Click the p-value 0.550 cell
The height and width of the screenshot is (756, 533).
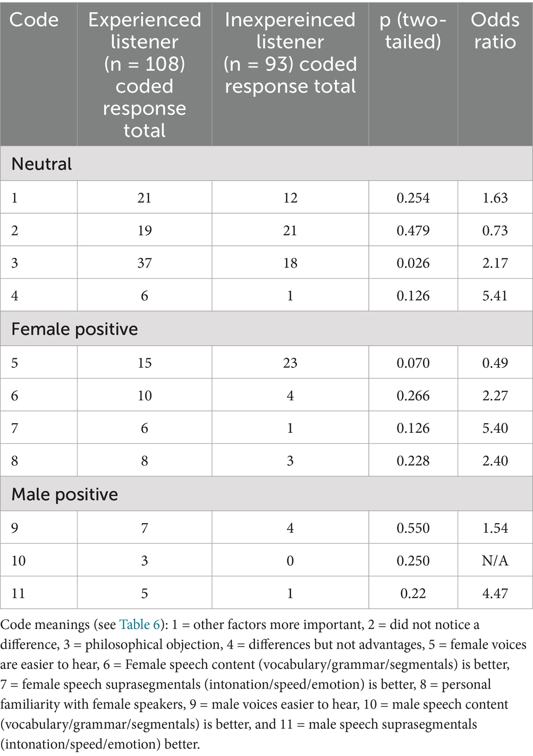point(413,528)
